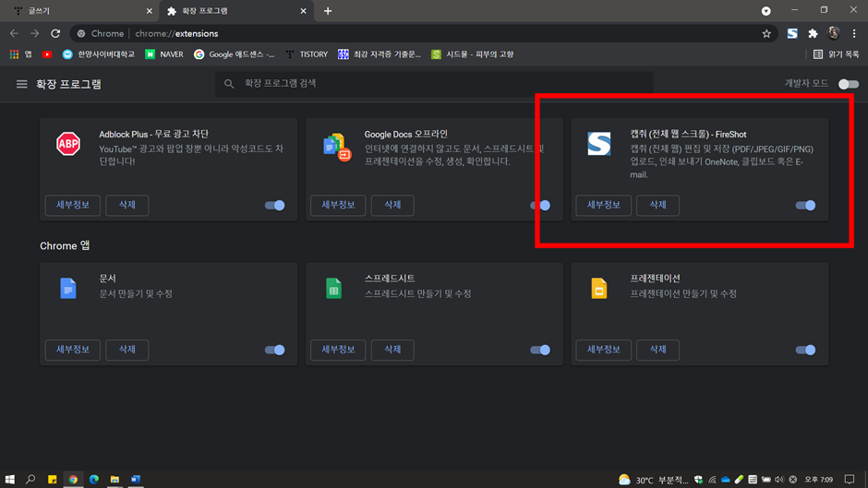This screenshot has height=488, width=868.
Task: Click the volume icon in system tray
Action: [778, 480]
